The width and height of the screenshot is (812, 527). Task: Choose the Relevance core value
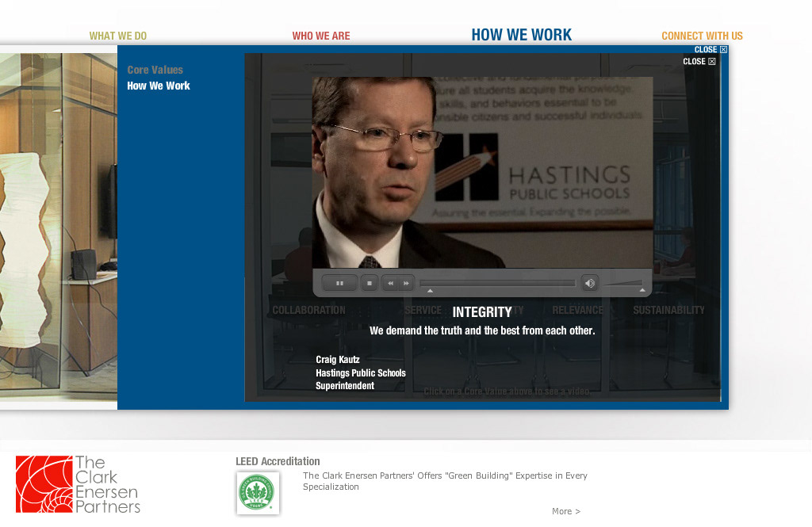[x=577, y=310]
